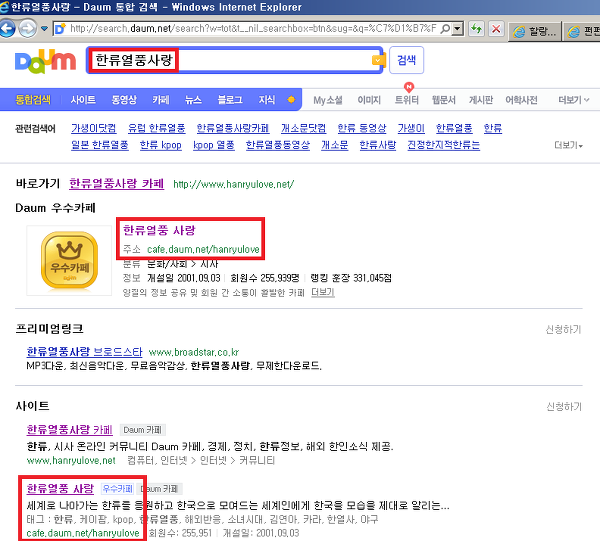Screen dimensions: 600x541
Task: Click the Daum search input box
Action: pos(234,60)
